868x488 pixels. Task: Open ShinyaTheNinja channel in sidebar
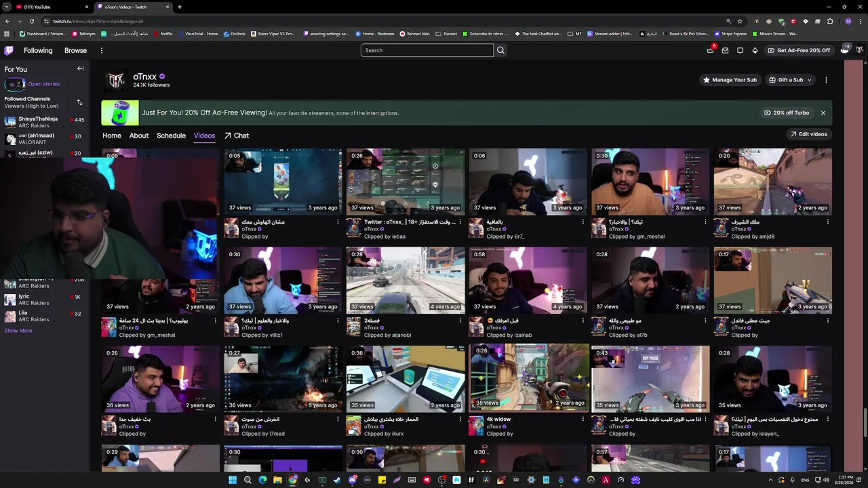click(x=44, y=122)
